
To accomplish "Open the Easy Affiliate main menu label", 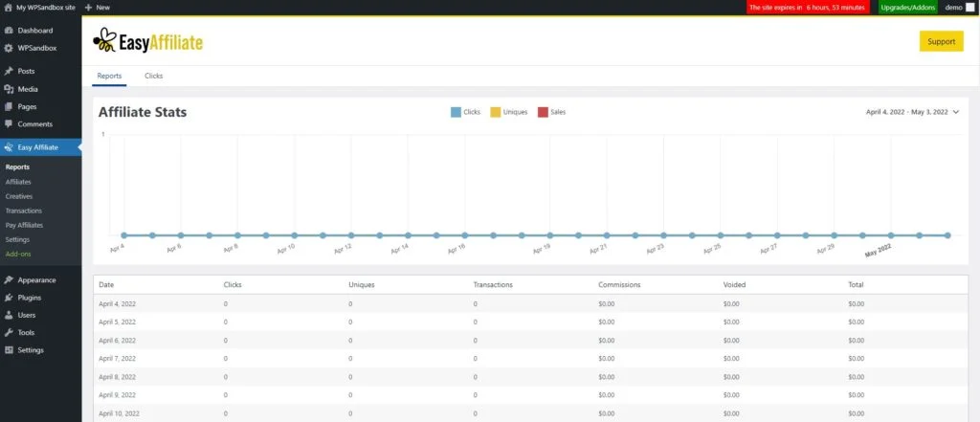I will pos(38,147).
